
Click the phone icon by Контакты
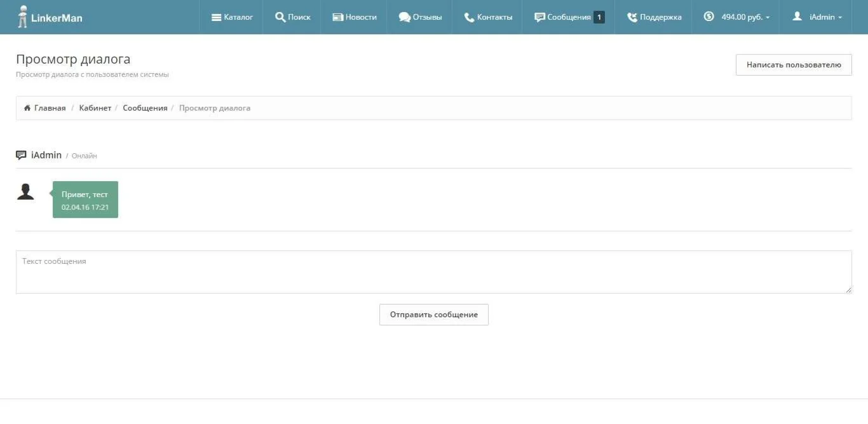[470, 17]
